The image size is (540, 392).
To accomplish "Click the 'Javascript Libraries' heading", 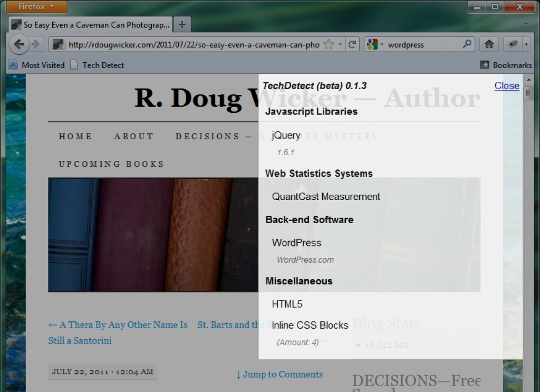I will (x=311, y=112).
